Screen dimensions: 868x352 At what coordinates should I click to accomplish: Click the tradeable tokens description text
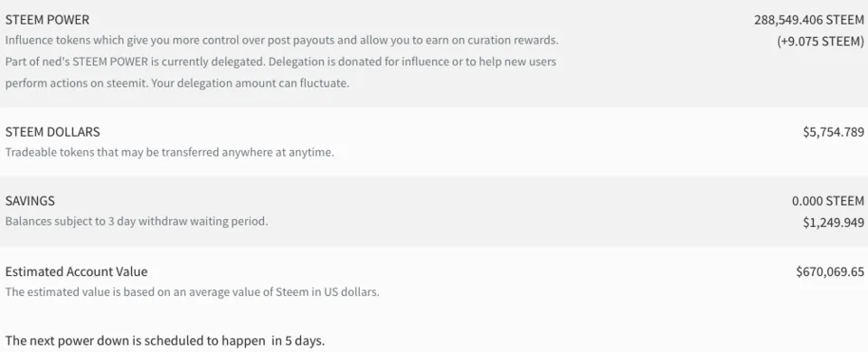coord(169,152)
